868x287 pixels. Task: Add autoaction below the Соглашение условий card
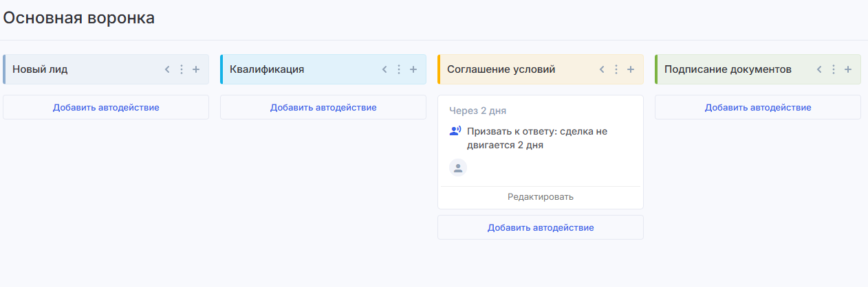click(541, 227)
